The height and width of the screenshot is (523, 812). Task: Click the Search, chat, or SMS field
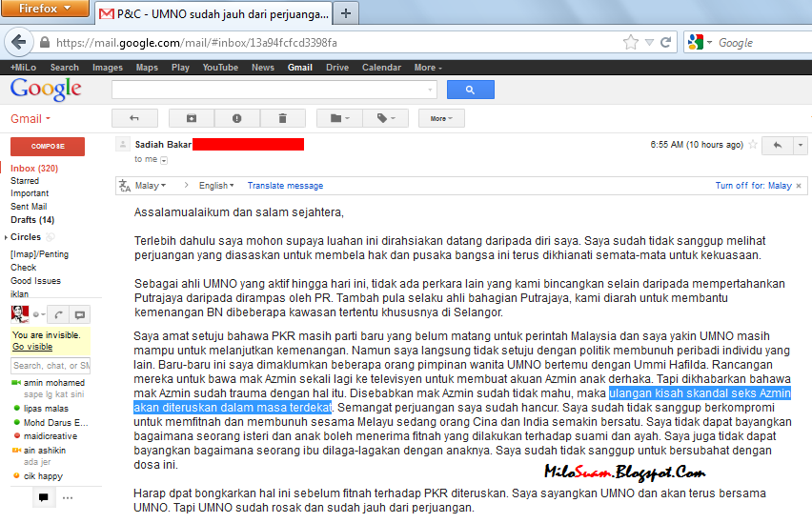51,366
